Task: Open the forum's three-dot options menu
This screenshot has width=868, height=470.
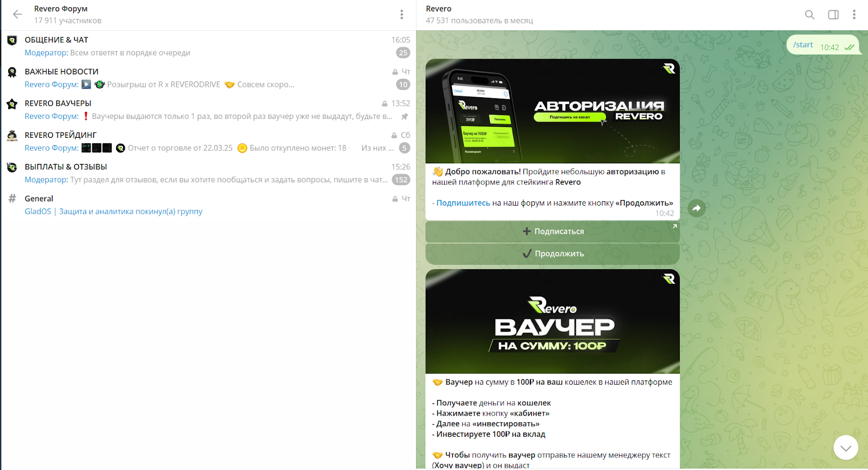Action: pyautogui.click(x=401, y=15)
